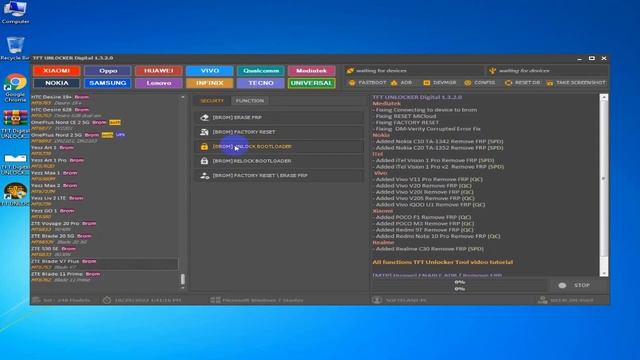Click the upper 0% progress bar

pos(459,282)
